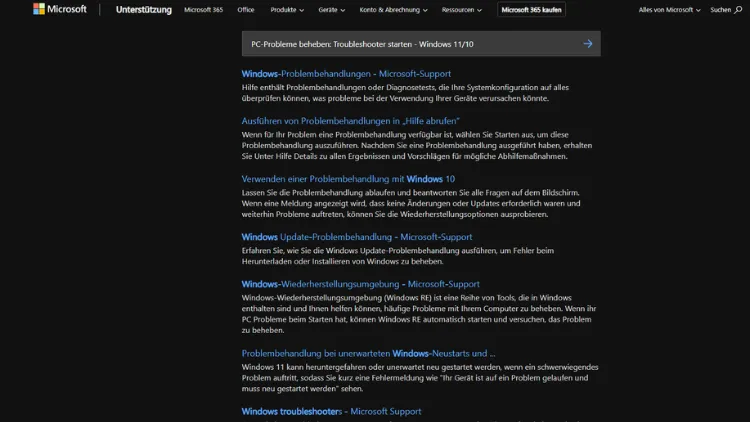
Task: Click the Suchen search label
Action: tap(720, 10)
